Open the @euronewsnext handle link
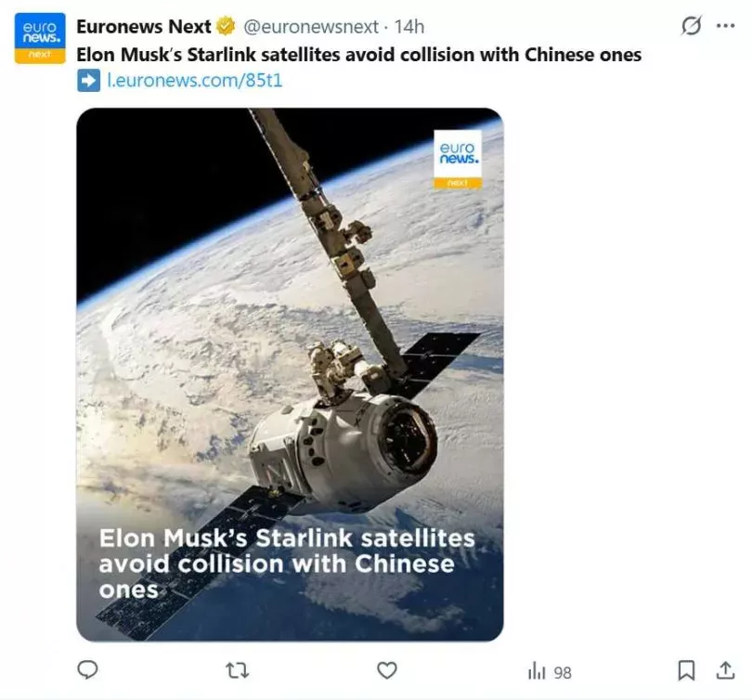This screenshot has height=700, width=752. (x=310, y=27)
